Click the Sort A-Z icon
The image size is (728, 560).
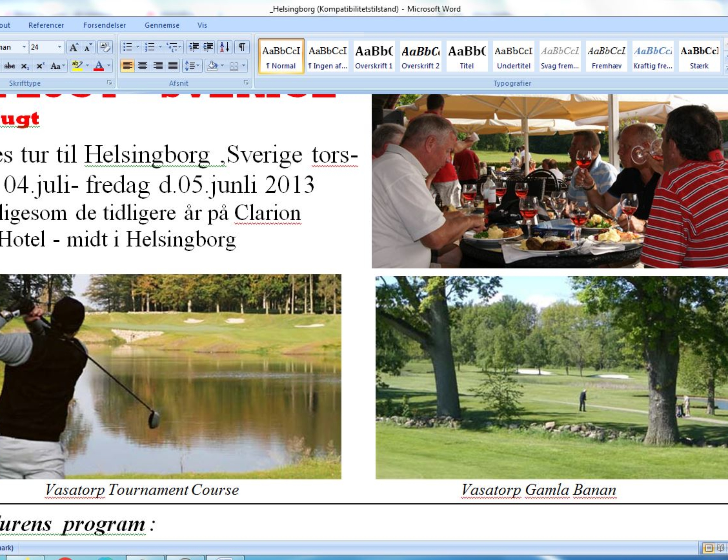click(x=225, y=47)
